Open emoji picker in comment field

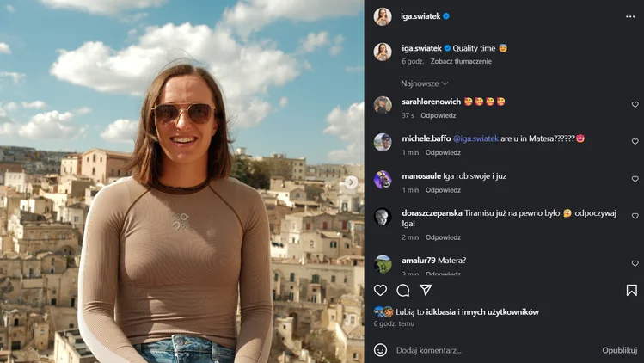[x=380, y=350]
